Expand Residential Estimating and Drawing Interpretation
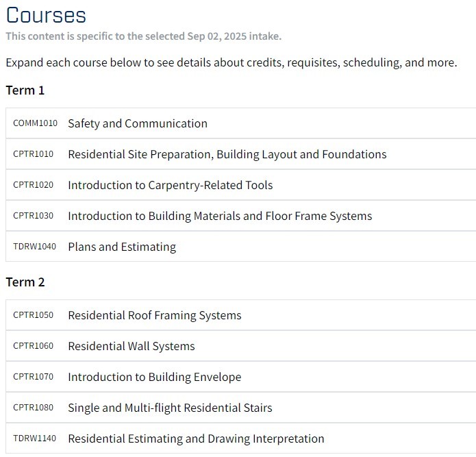The image size is (476, 457). coord(240,439)
